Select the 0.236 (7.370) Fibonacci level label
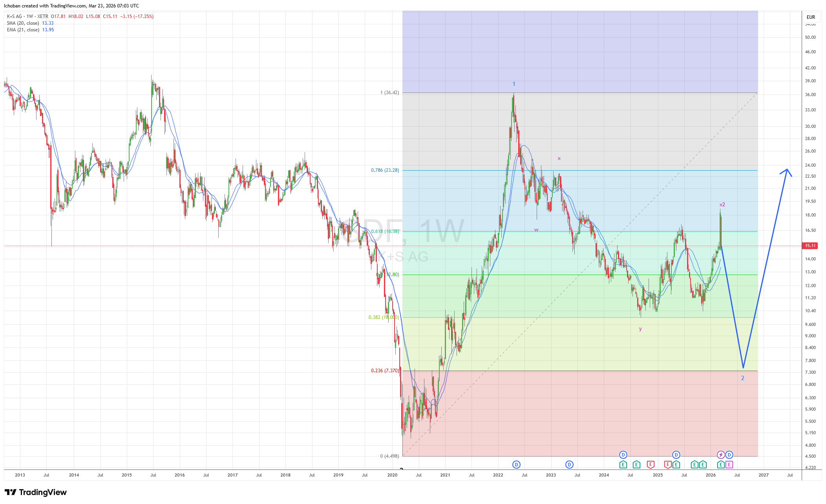The width and height of the screenshot is (826, 504). click(385, 371)
